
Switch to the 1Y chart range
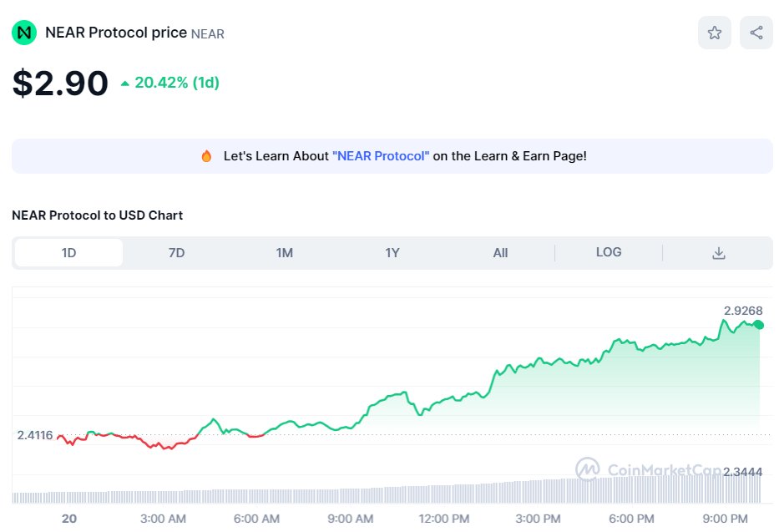[392, 253]
